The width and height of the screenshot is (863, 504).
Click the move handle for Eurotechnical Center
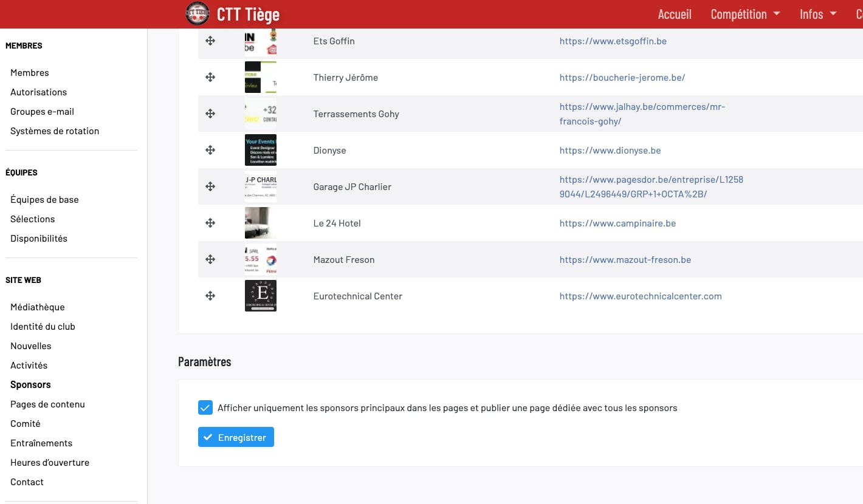coord(210,296)
